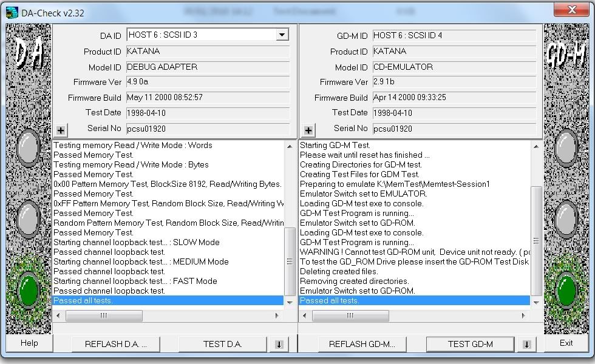Start the TEST GD-M button

tap(470, 344)
